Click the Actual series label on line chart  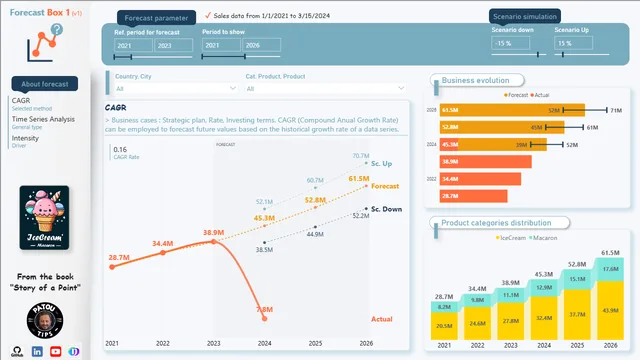tap(382, 319)
